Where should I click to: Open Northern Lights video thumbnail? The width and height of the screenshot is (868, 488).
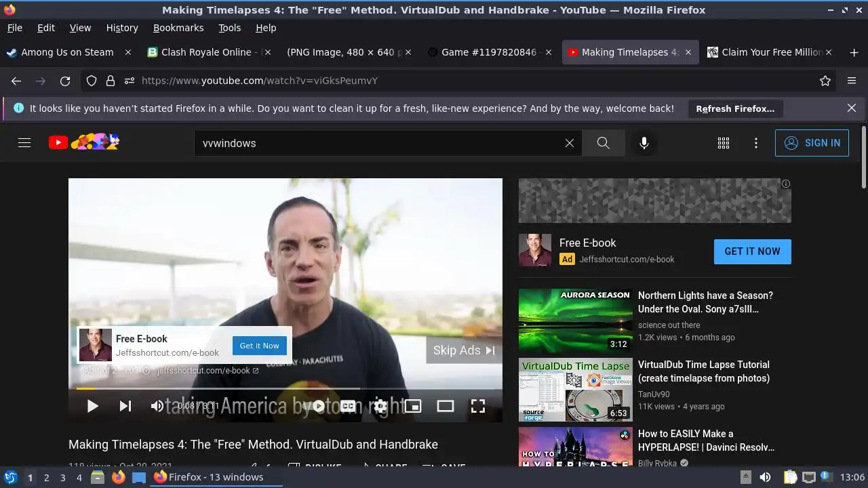click(x=576, y=321)
